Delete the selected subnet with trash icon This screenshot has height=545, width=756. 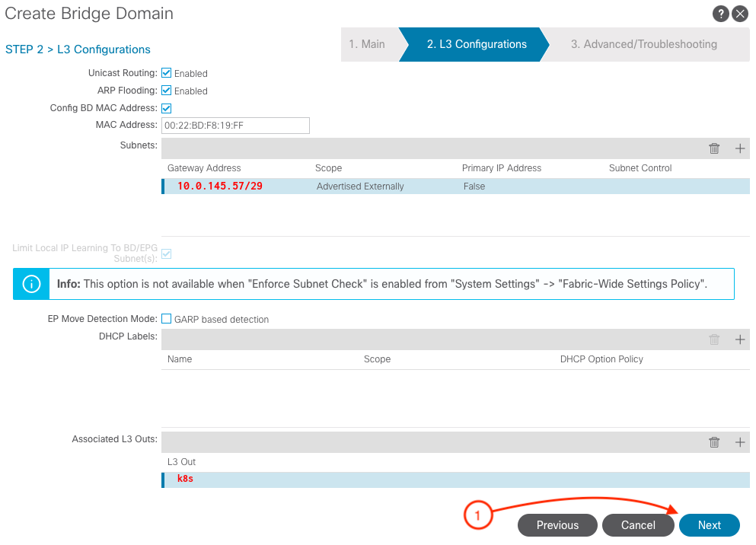tap(714, 148)
